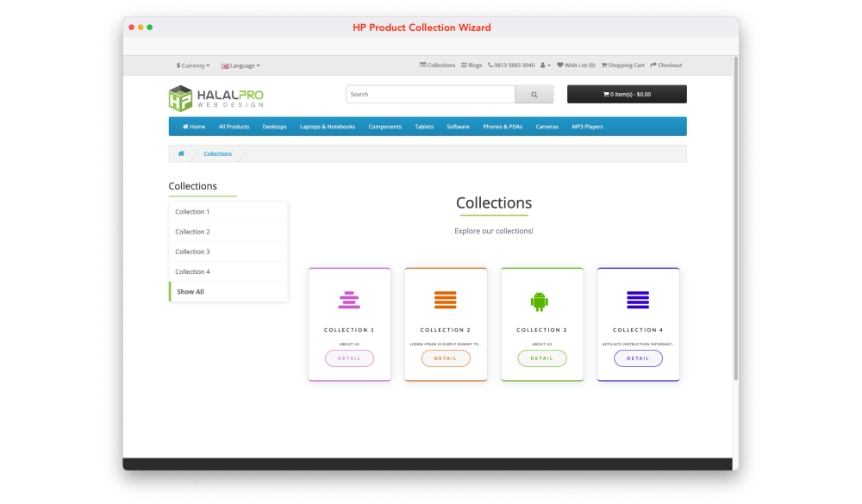The height and width of the screenshot is (504, 862).
Task: Open the Wish List heart link
Action: [x=576, y=65]
